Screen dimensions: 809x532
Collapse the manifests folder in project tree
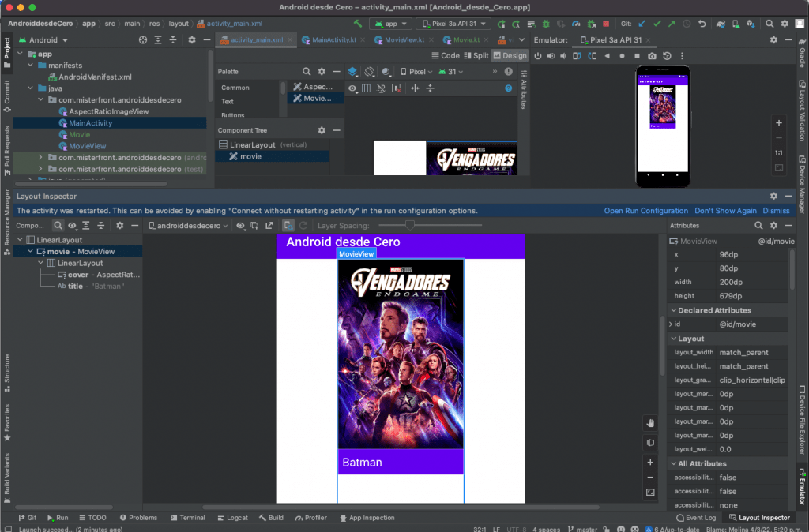(31, 66)
